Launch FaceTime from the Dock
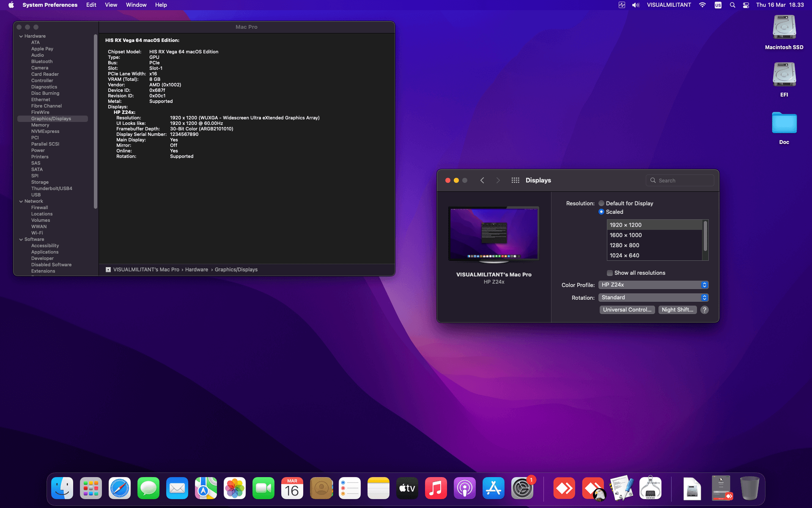Screen dimensions: 812x508 pyautogui.click(x=263, y=488)
